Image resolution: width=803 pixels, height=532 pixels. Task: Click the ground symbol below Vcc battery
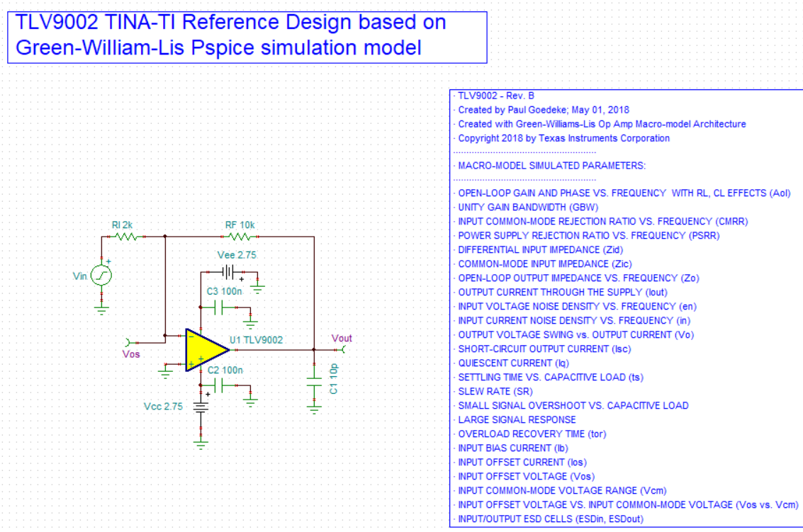tap(201, 443)
